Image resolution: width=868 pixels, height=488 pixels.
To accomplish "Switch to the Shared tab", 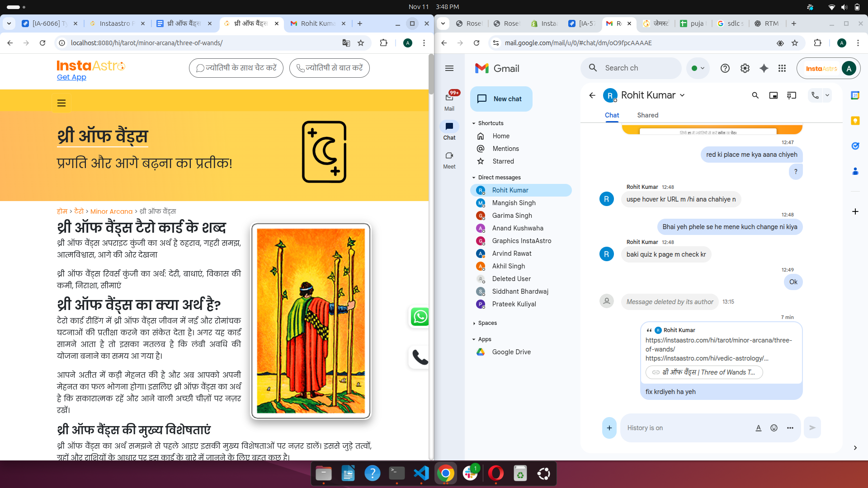I will point(647,115).
